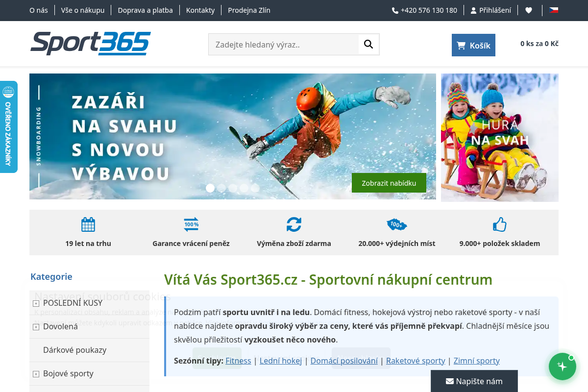Click the Kategorie sidebar heading
588x392 pixels.
point(51,276)
